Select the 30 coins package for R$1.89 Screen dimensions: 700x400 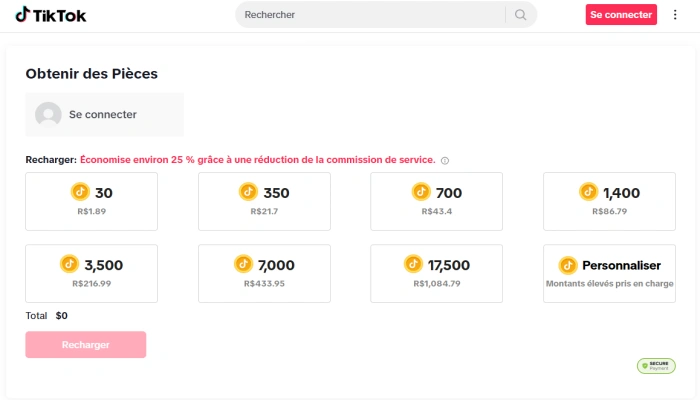(x=91, y=201)
